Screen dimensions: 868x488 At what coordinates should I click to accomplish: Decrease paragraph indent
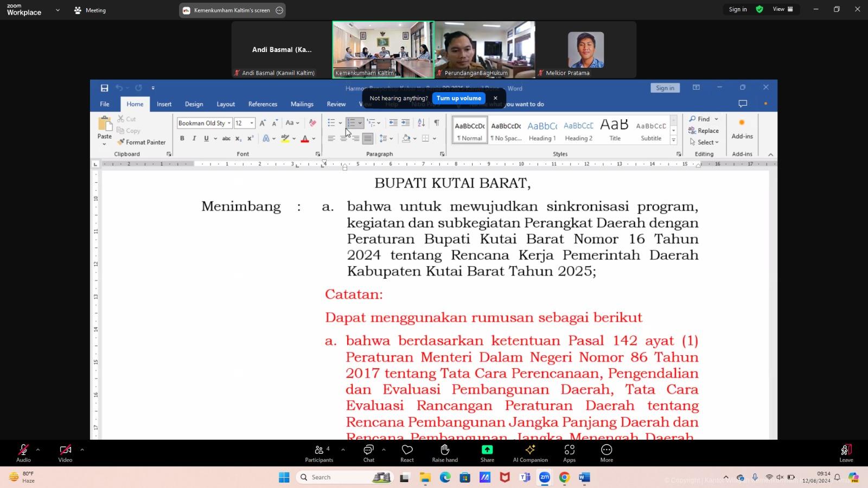pos(393,123)
